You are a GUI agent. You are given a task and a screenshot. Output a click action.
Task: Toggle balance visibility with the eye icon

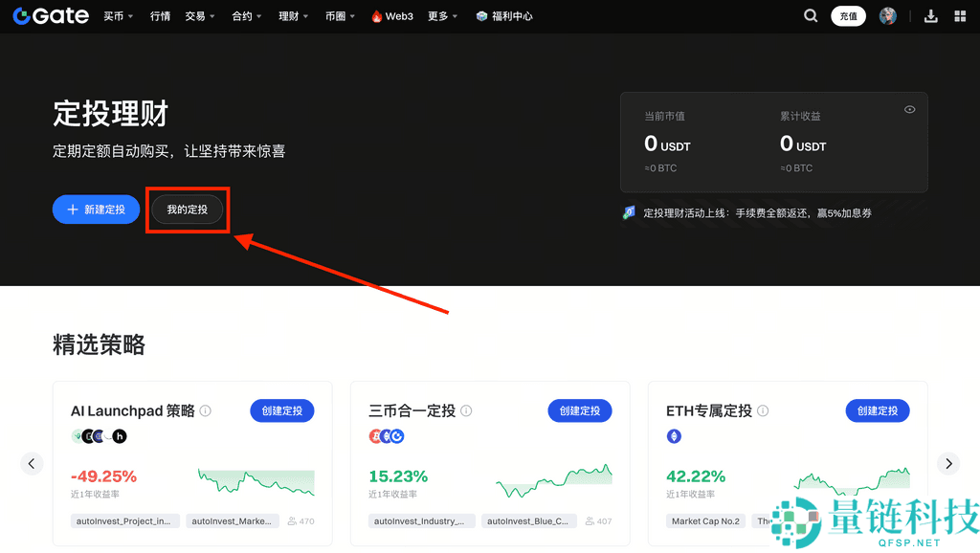[x=909, y=109]
